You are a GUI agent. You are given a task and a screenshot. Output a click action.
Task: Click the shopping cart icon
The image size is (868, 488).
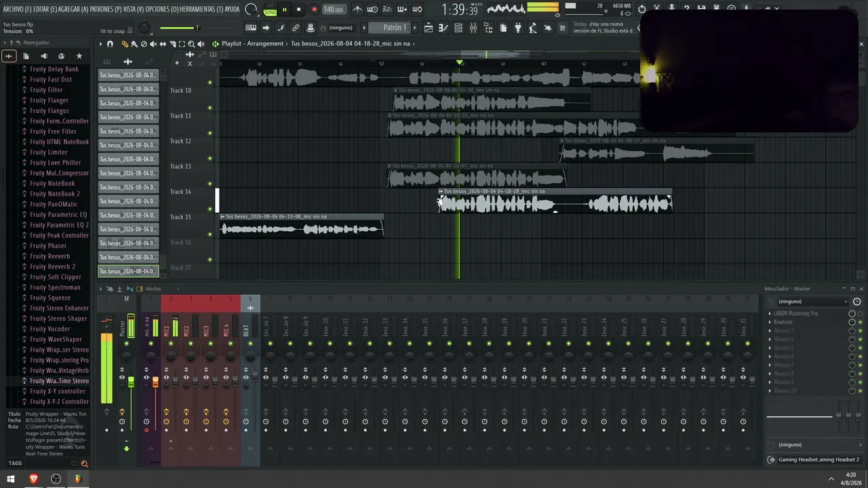pyautogui.click(x=562, y=28)
